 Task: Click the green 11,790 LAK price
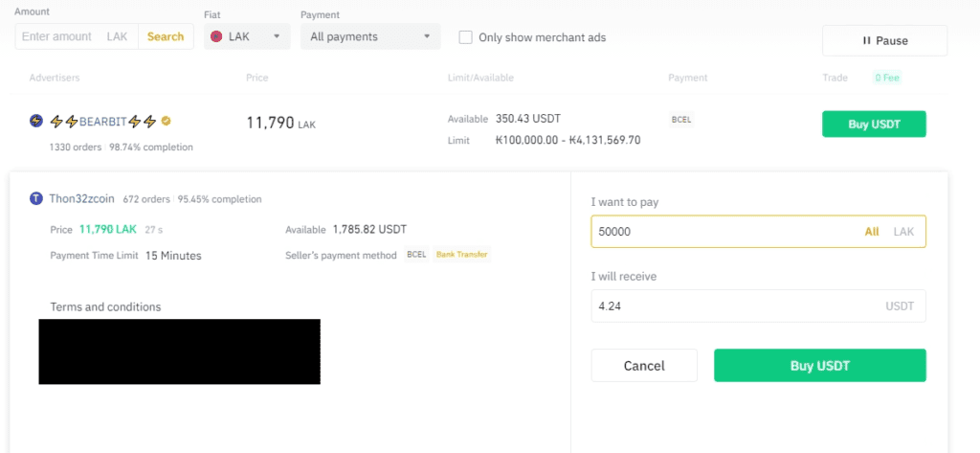pyautogui.click(x=107, y=230)
